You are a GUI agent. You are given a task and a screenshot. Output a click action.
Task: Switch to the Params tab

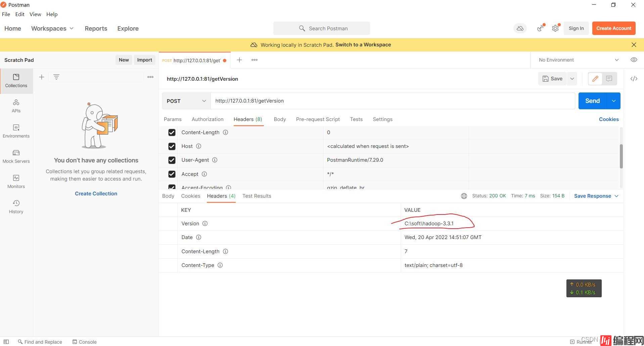tap(173, 119)
